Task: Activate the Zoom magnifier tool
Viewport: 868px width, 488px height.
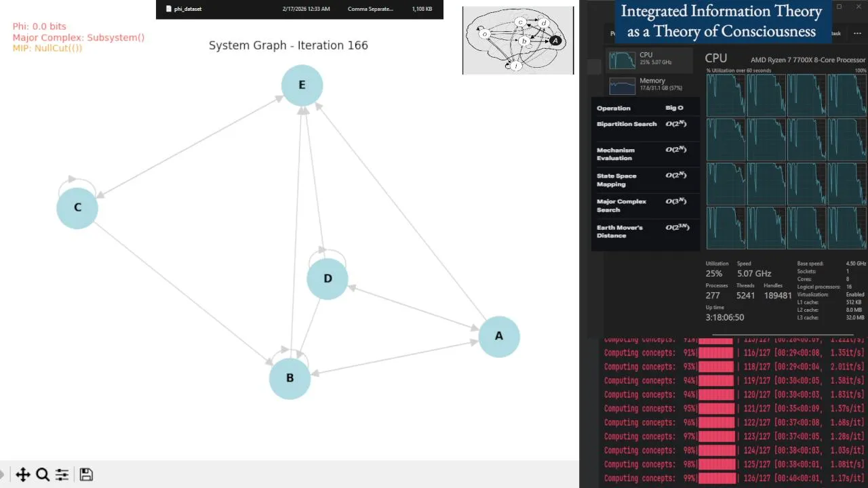Action: click(x=42, y=474)
